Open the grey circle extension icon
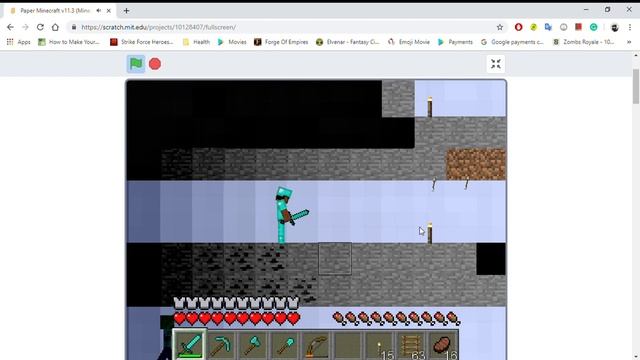This screenshot has width=640, height=360. tap(563, 27)
